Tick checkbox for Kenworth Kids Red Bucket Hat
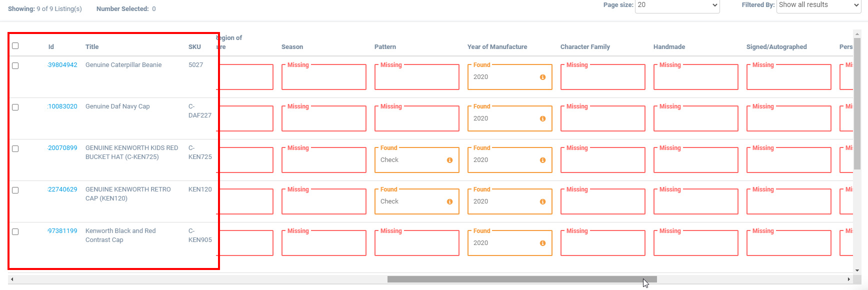Viewport: 868px width, 290px height. [15, 148]
